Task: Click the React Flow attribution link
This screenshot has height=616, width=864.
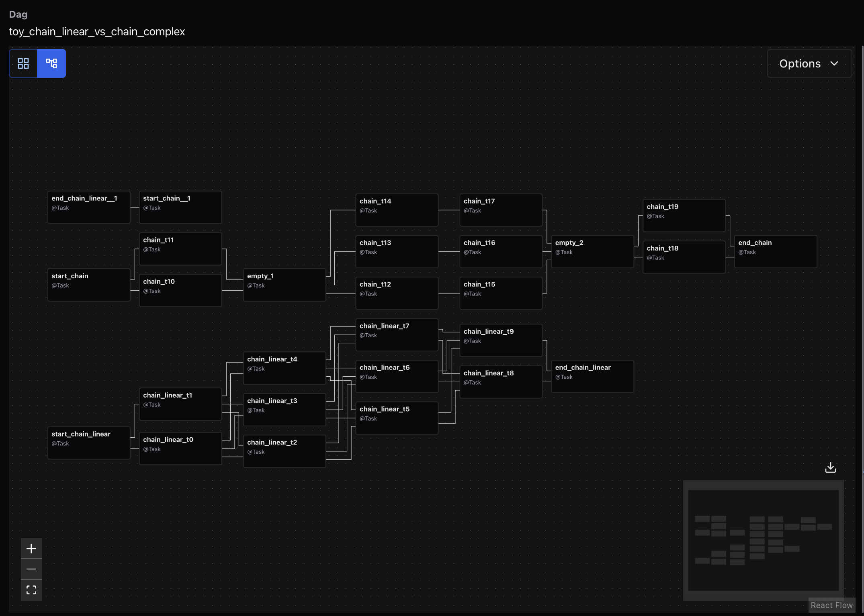Action: [831, 605]
